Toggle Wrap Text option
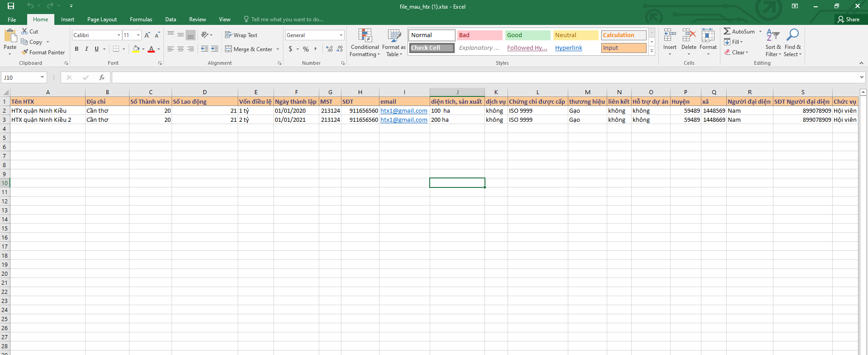Screen dimensions: 868x355 point(241,35)
